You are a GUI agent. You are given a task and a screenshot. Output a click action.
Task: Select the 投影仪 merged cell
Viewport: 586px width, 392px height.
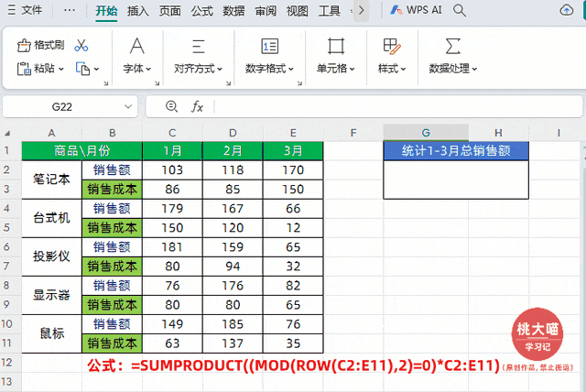point(51,256)
